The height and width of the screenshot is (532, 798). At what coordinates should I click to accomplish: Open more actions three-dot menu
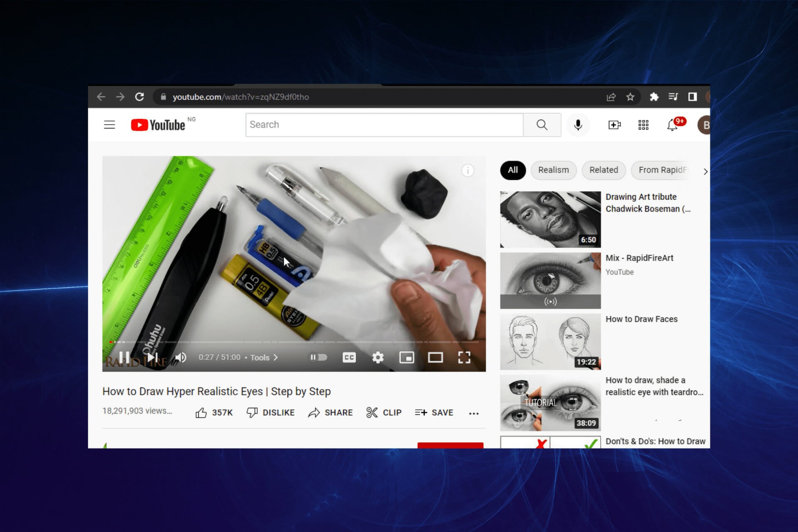coord(473,413)
